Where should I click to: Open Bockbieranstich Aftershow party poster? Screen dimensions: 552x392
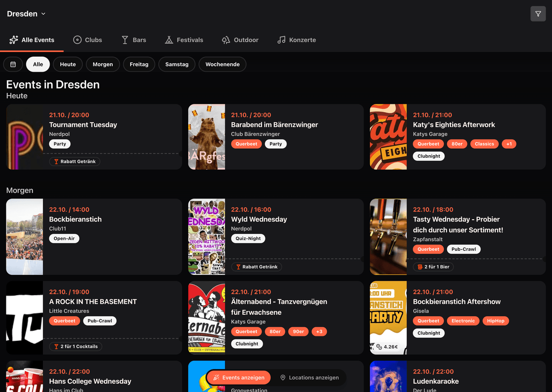(388, 318)
